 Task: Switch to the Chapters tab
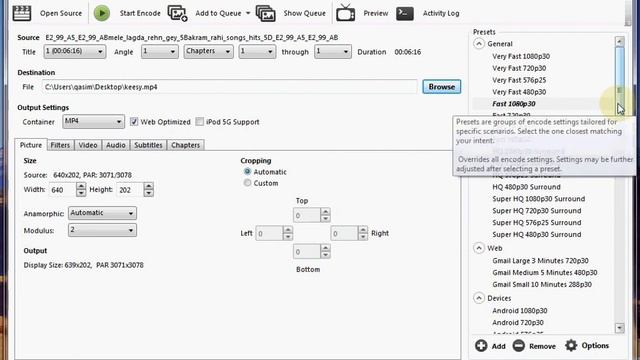(x=186, y=145)
